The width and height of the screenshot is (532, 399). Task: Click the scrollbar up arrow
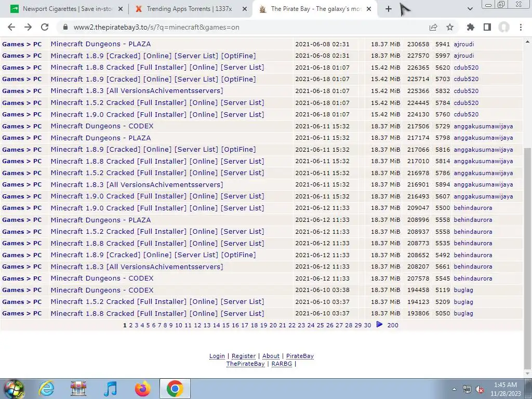pyautogui.click(x=527, y=42)
